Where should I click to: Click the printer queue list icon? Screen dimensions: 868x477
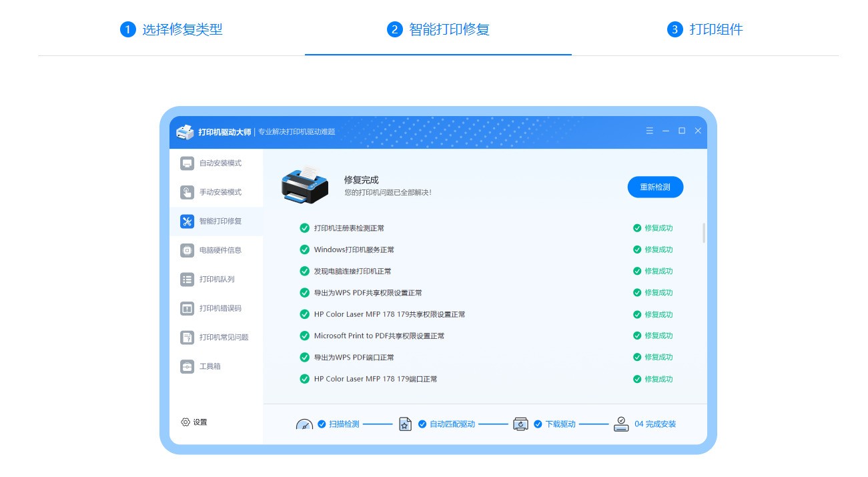[x=187, y=280]
